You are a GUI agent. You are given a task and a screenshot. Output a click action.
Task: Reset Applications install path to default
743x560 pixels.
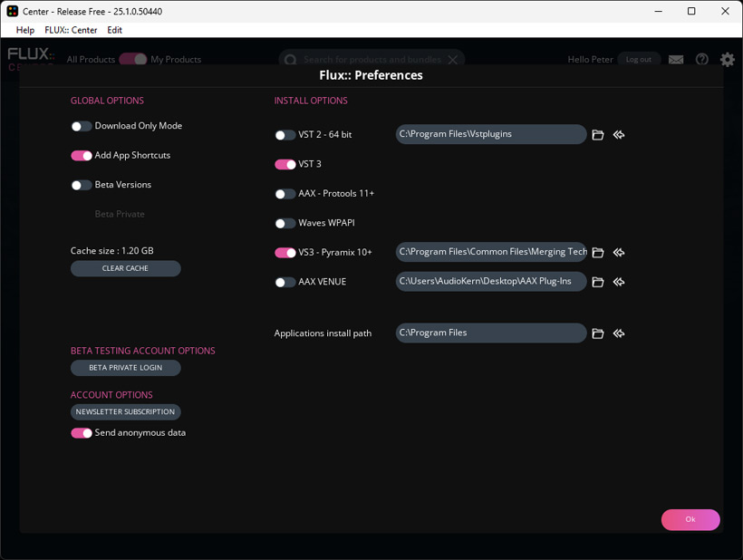click(x=618, y=333)
